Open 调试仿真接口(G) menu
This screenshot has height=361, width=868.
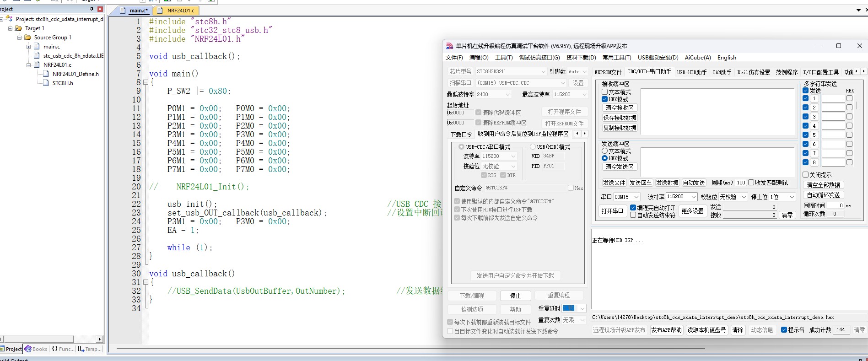tap(539, 58)
